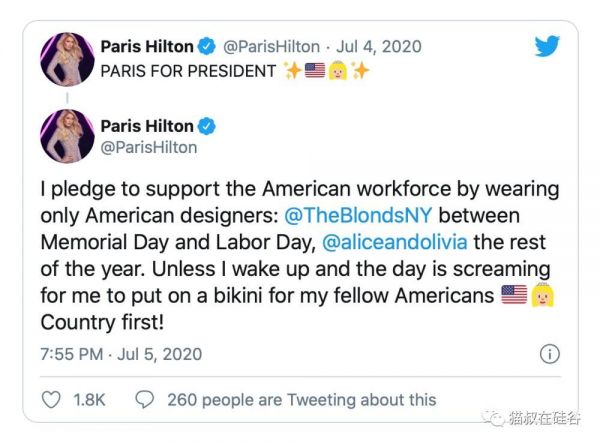600x444 pixels.
Task: Like the tweet with the heart icon
Action: point(52,399)
